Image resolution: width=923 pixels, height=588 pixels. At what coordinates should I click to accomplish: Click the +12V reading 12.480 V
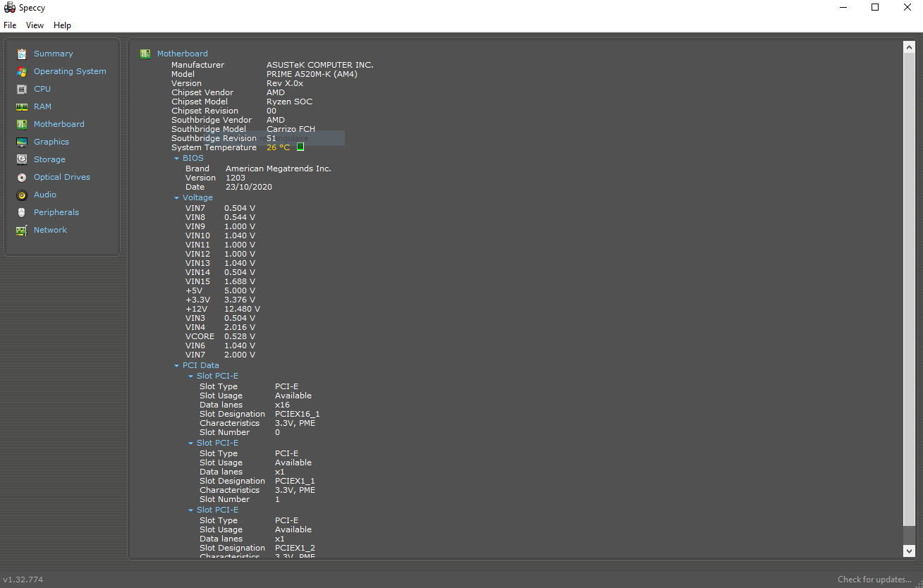pyautogui.click(x=242, y=309)
